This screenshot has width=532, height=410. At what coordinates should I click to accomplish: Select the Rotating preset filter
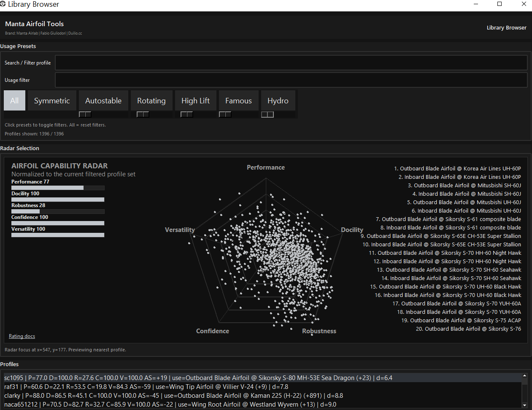[151, 100]
